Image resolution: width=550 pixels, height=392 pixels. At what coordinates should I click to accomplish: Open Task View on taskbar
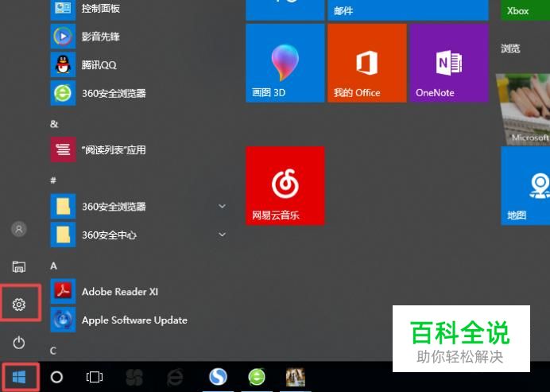click(95, 377)
